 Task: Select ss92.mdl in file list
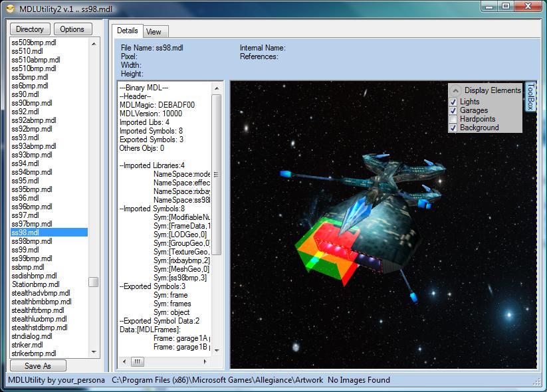25,112
